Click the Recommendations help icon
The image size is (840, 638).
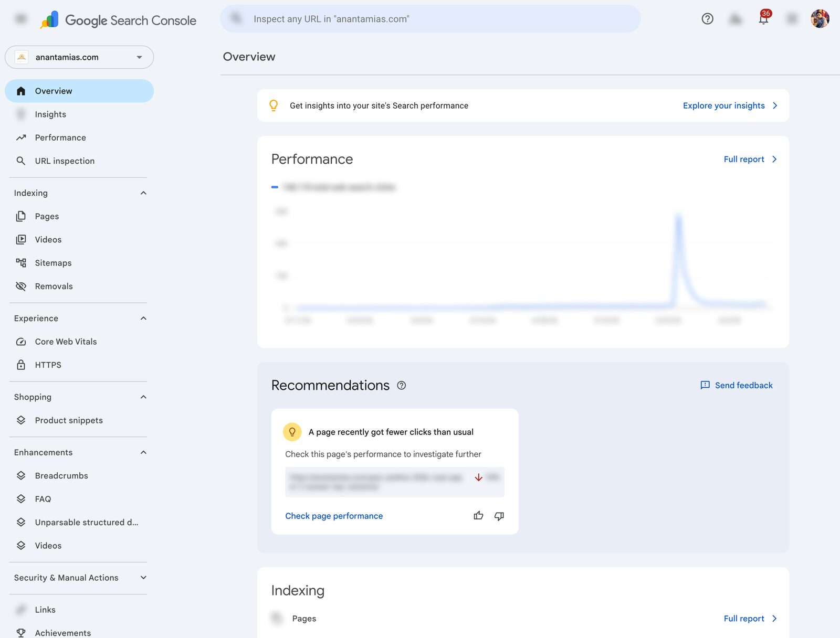(402, 386)
